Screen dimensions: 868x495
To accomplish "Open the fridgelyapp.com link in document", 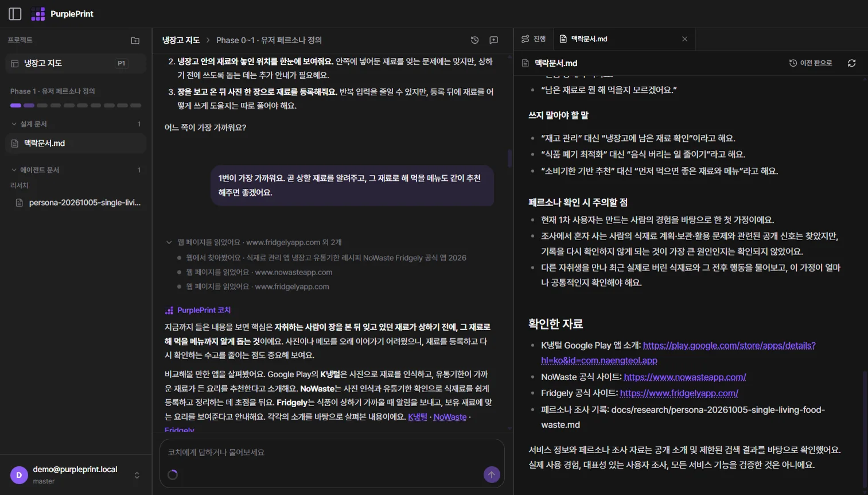I will click(x=679, y=393).
